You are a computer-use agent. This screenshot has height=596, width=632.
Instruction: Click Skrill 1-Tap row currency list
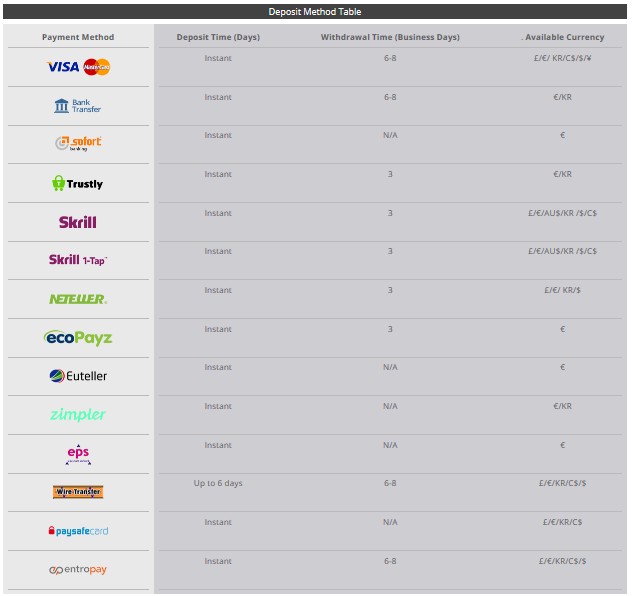point(563,251)
